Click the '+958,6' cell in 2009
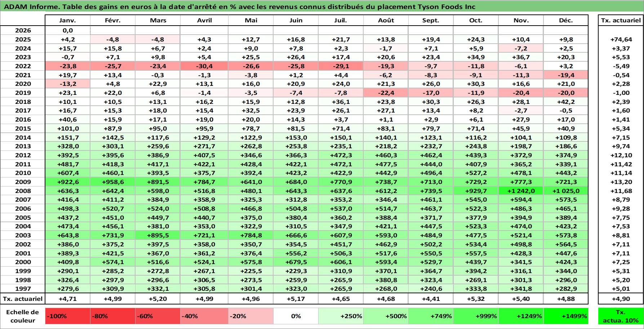Image resolution: width=644 pixels, height=329 pixels. pos(113,182)
